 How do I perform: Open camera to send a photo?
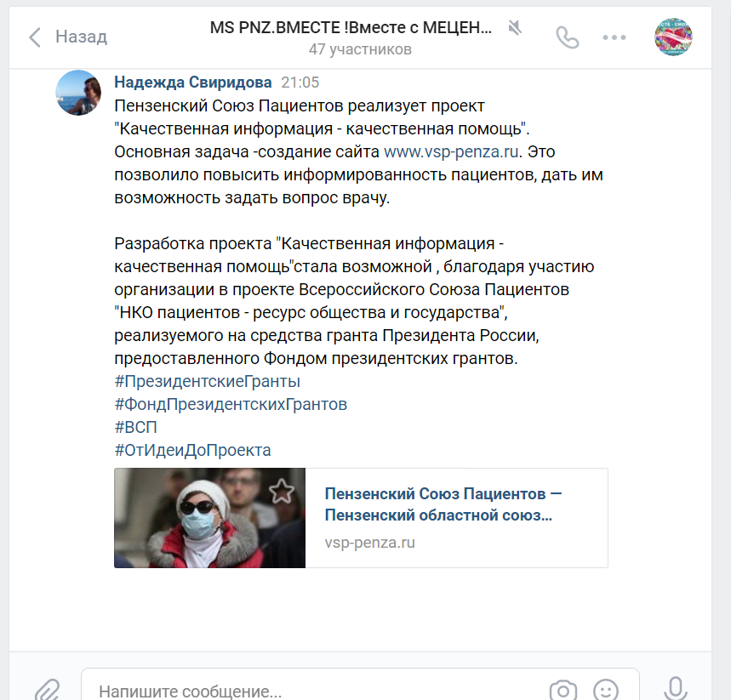pyautogui.click(x=563, y=690)
